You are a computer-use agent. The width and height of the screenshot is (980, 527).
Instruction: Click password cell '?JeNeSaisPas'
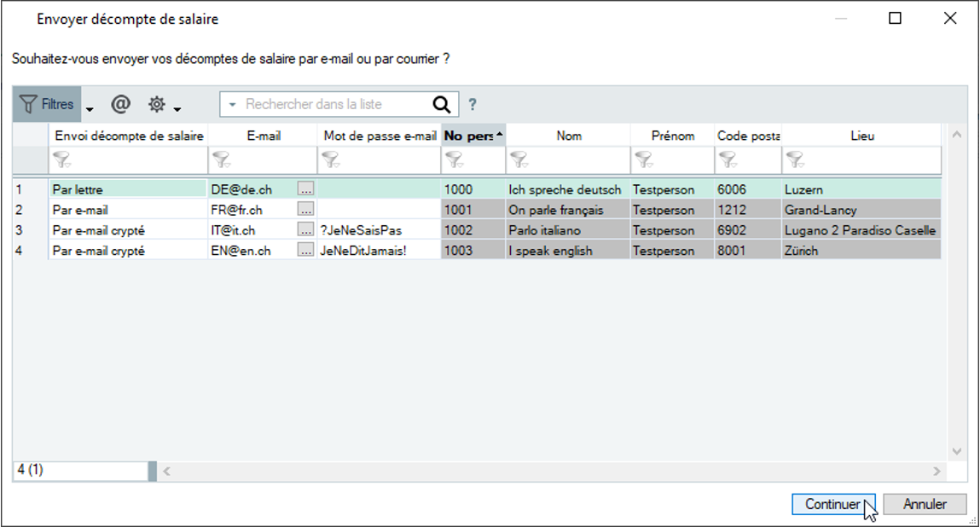pyautogui.click(x=379, y=230)
